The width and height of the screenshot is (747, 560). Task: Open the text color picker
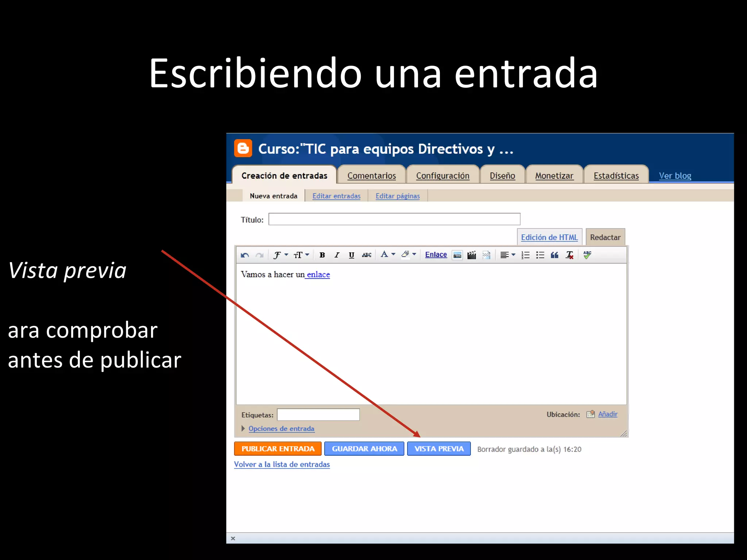tap(388, 254)
